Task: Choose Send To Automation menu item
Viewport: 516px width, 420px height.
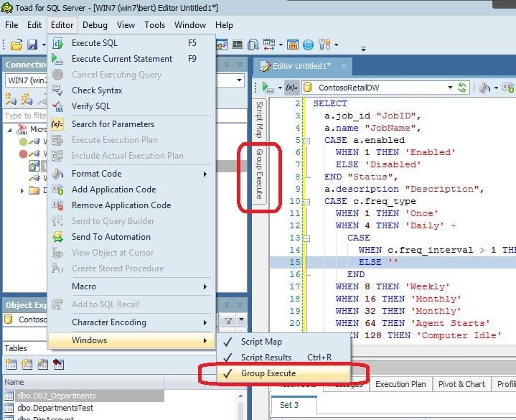Action: click(x=131, y=237)
